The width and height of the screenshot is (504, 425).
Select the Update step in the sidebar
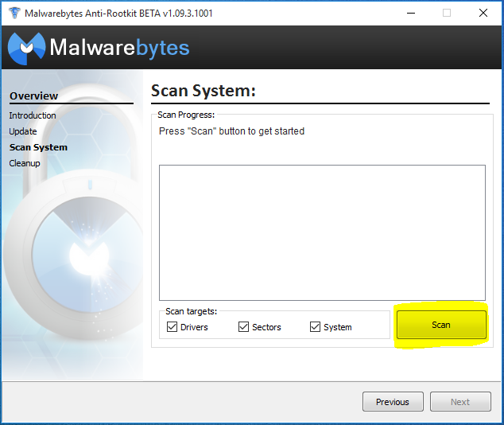23,131
